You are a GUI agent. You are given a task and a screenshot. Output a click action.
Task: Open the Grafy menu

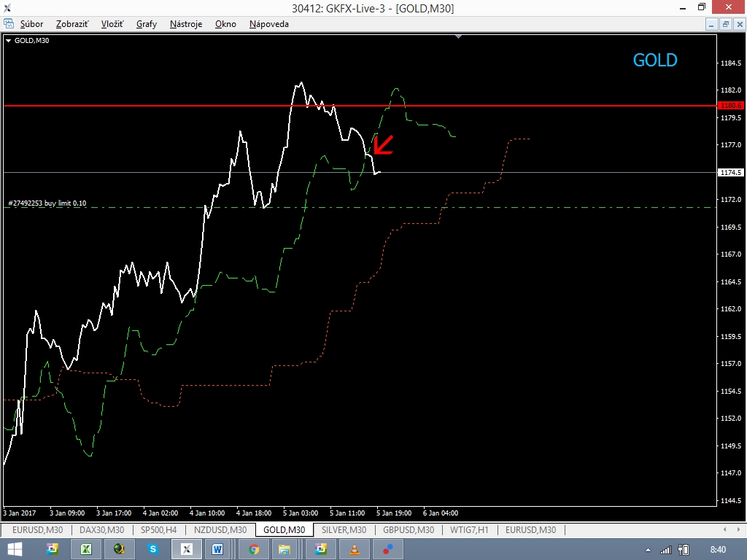[147, 24]
